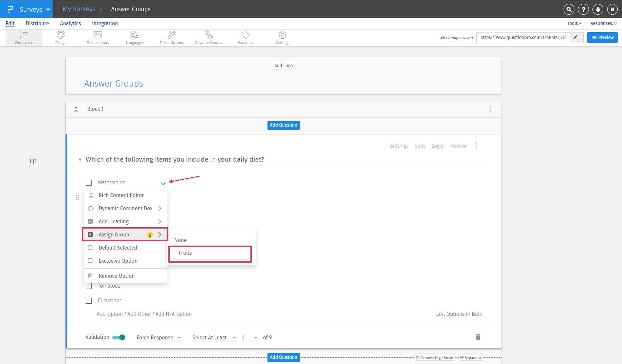This screenshot has width=622, height=364.
Task: Check the Exclusive Option checkbox
Action: click(90, 261)
